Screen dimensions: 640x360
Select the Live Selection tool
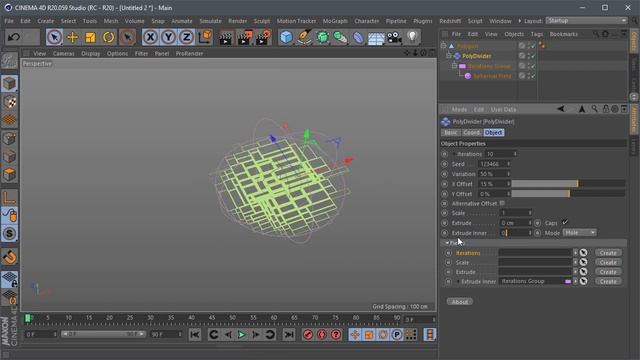(54, 37)
